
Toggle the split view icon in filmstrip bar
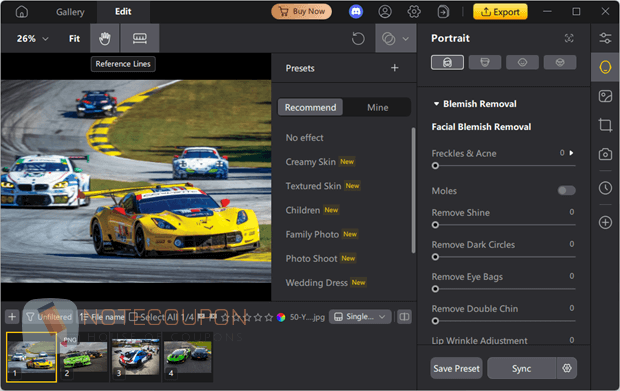[404, 317]
